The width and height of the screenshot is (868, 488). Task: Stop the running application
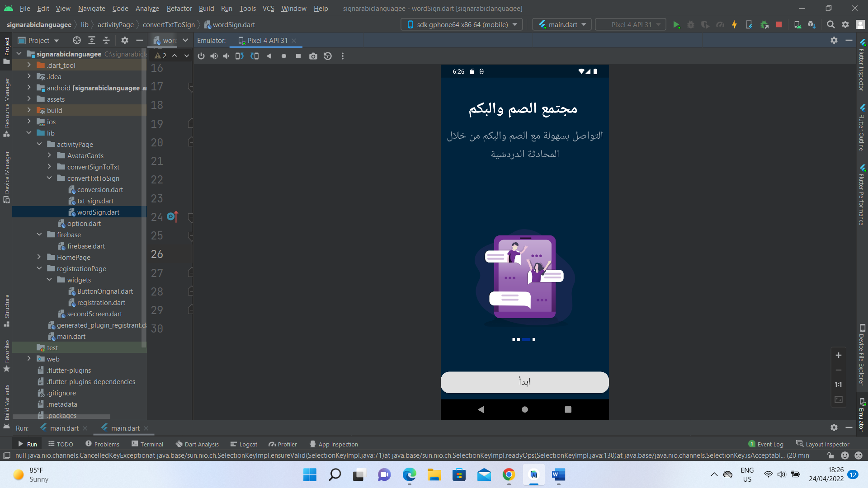coord(779,24)
